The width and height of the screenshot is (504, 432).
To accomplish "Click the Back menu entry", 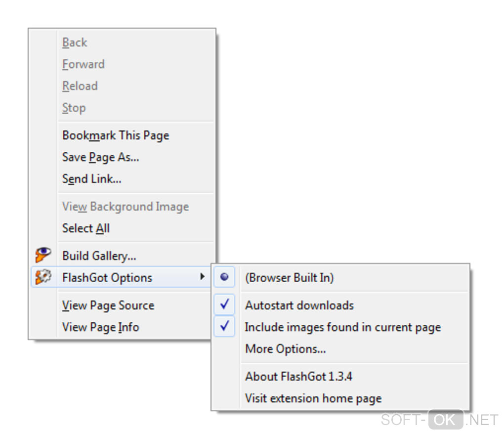I will [75, 43].
